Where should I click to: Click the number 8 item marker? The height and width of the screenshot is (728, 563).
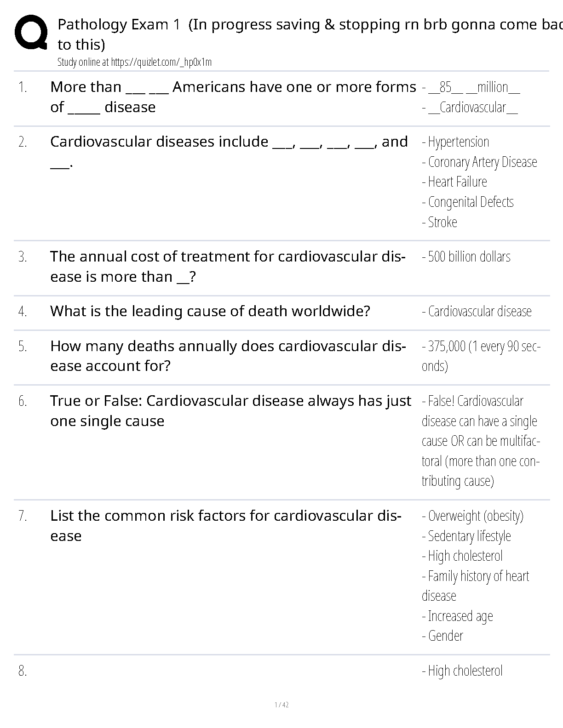pyautogui.click(x=23, y=671)
